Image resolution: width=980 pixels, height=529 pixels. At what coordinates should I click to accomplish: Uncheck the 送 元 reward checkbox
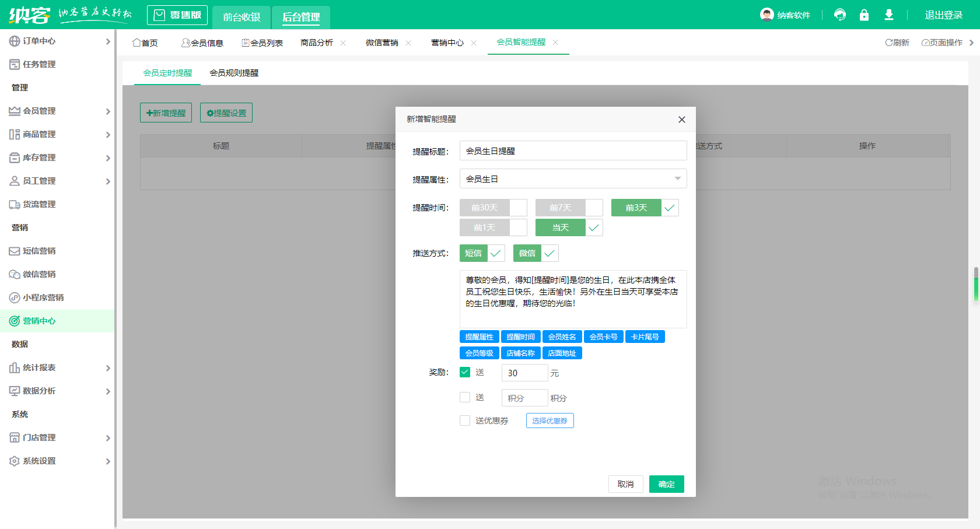(465, 372)
